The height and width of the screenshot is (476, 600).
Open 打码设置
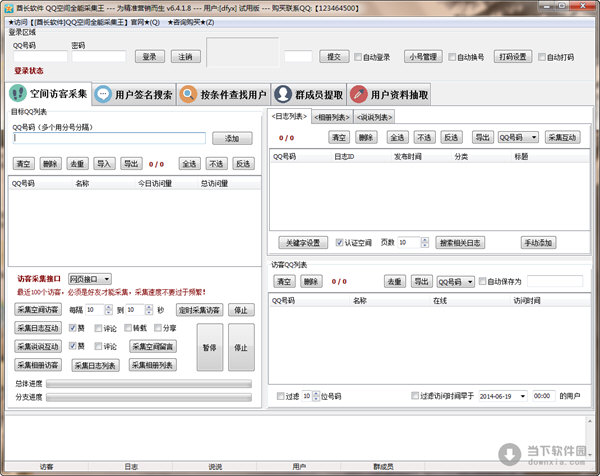coord(513,57)
